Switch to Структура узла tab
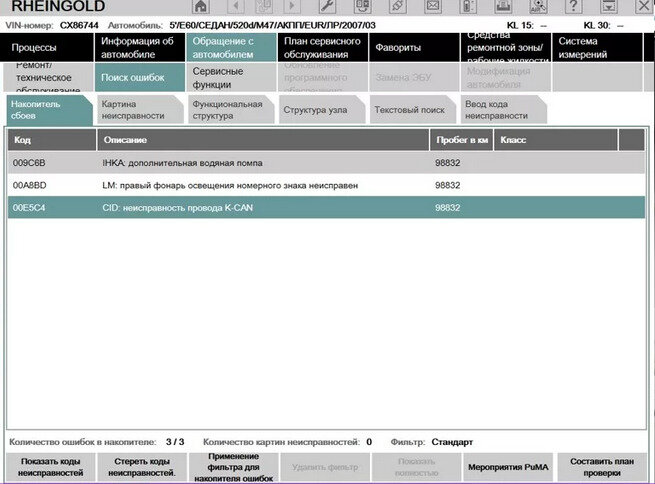This screenshot has height=484, width=655. (x=322, y=110)
